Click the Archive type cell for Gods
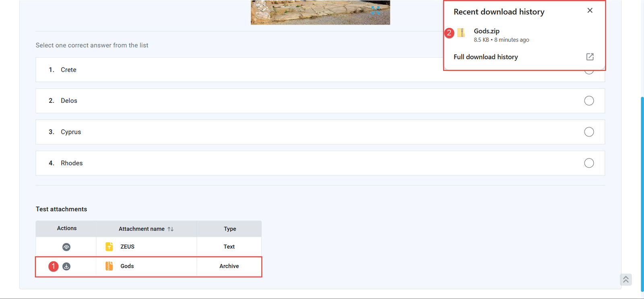This screenshot has height=299, width=644. click(x=229, y=266)
